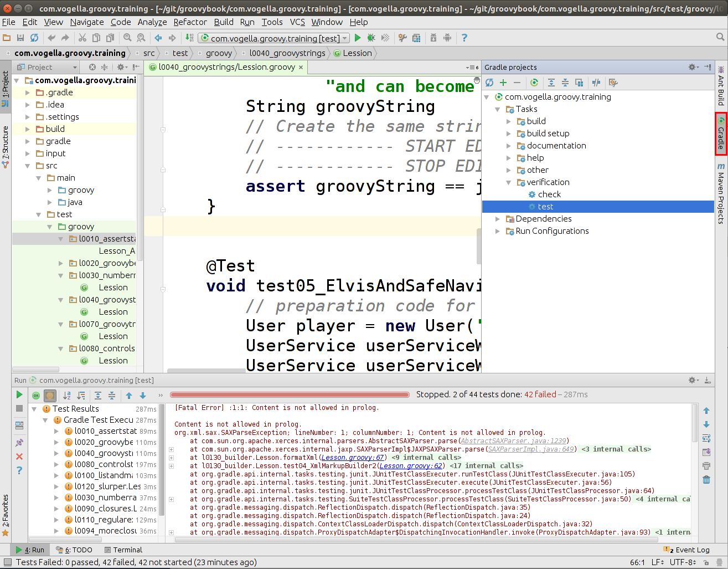The height and width of the screenshot is (569, 728).
Task: Stop the running process in Run panel
Action: pyautogui.click(x=19, y=408)
